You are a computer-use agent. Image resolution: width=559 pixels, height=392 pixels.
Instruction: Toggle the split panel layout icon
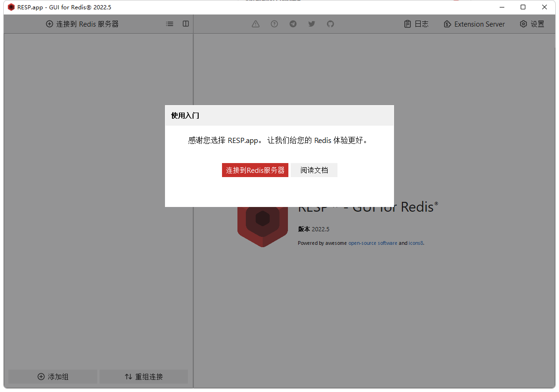coord(186,24)
